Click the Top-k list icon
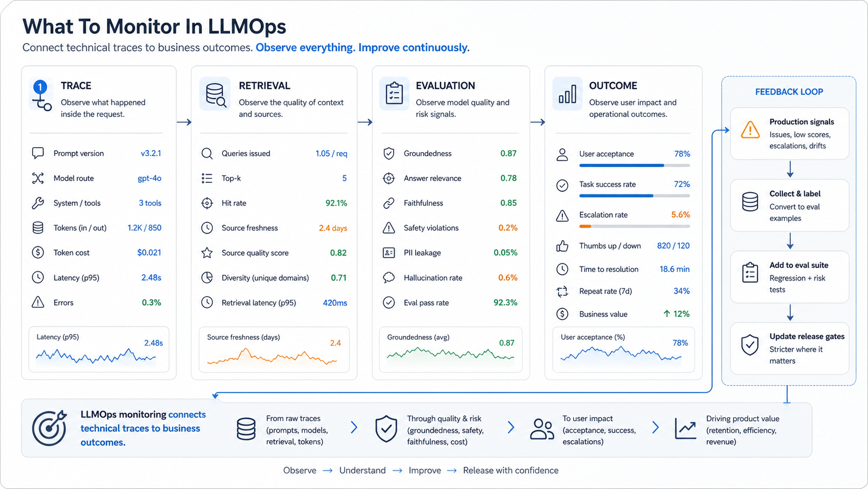This screenshot has width=868, height=489. 207,178
